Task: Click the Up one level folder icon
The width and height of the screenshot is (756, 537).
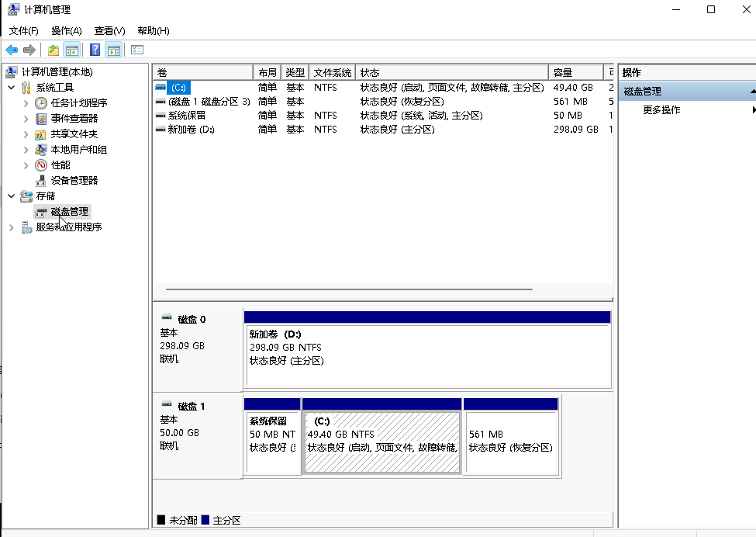Action: [x=54, y=50]
